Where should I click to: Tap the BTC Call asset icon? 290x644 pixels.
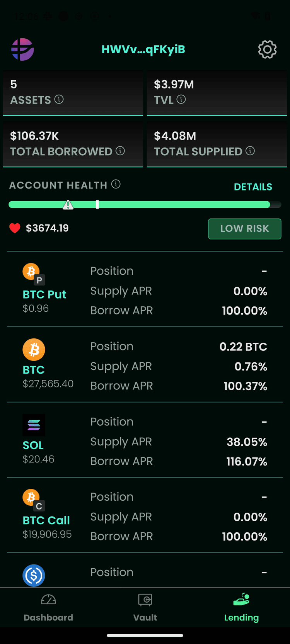click(x=34, y=500)
